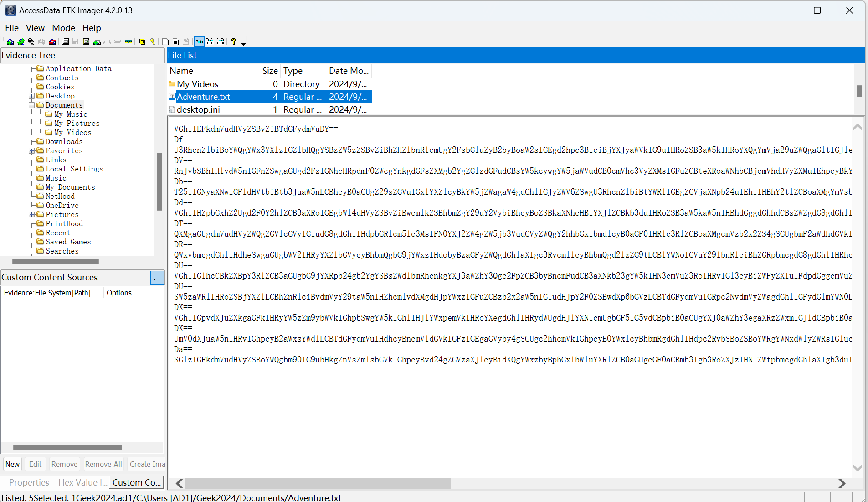Open the Help menu

[92, 28]
